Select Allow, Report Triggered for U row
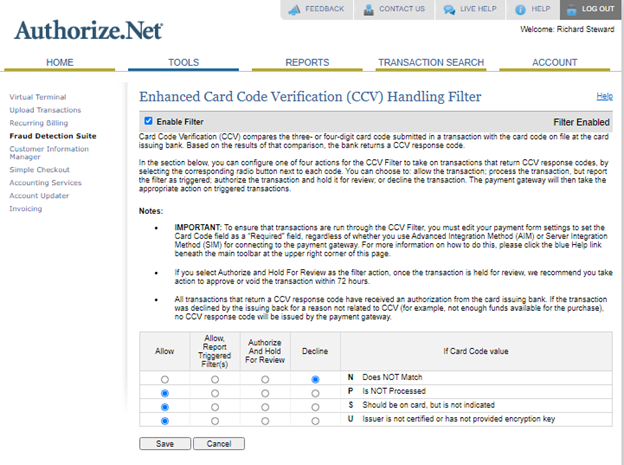The height and width of the screenshot is (465, 624). (215, 421)
